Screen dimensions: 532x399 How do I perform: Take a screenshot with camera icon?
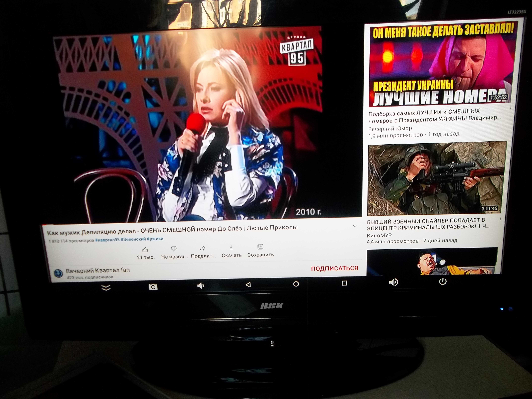[x=153, y=287]
